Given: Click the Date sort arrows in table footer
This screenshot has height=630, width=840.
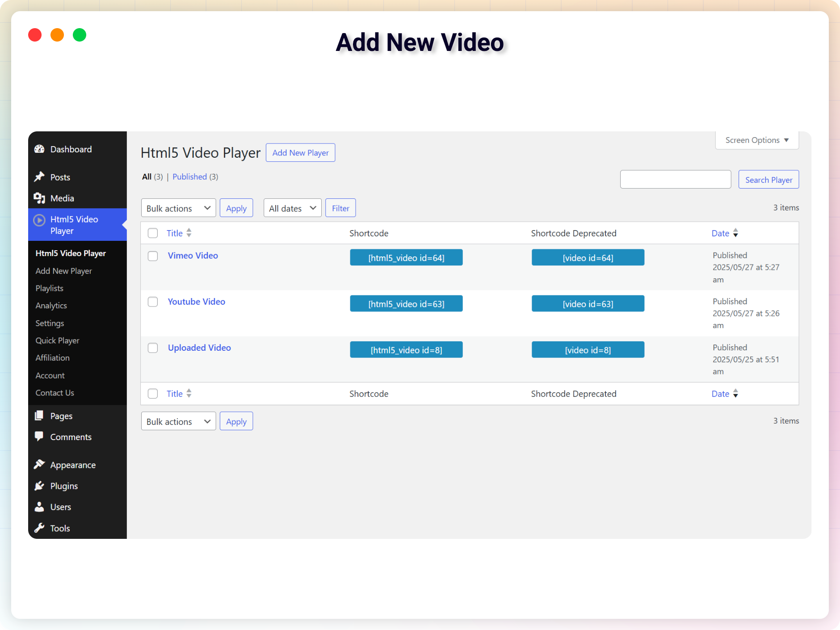Looking at the screenshot, I should pyautogui.click(x=735, y=393).
